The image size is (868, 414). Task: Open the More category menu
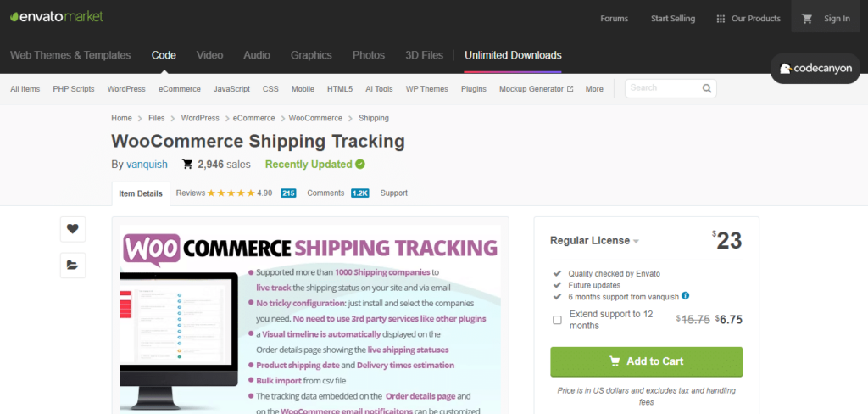pos(594,89)
